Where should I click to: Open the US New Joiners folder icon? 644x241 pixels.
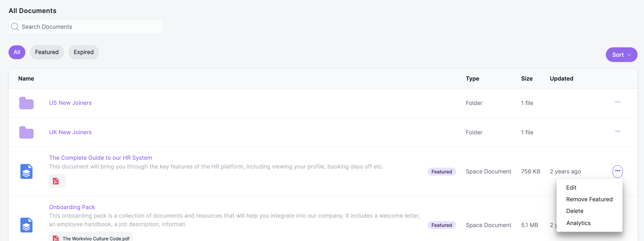[x=26, y=103]
